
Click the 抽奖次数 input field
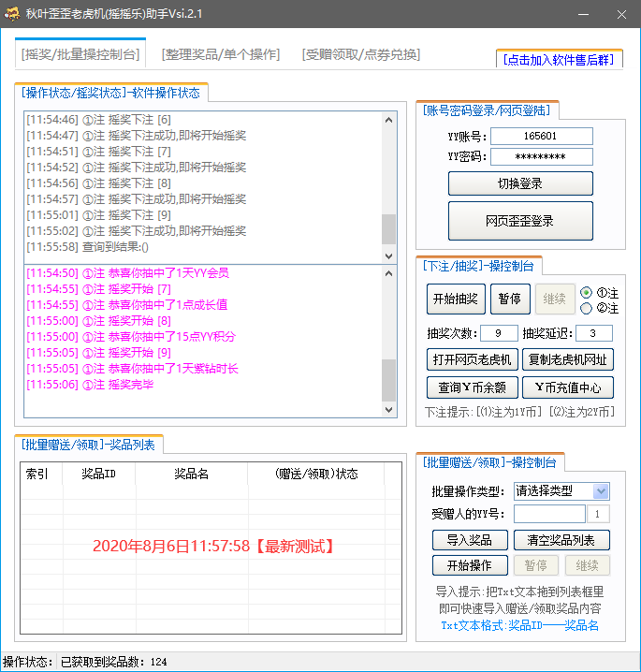tap(499, 333)
